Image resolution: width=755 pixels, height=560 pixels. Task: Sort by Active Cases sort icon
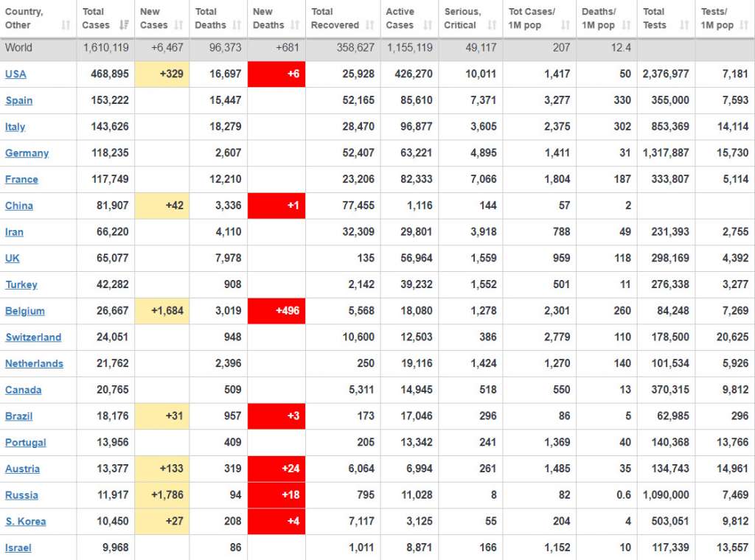point(428,25)
